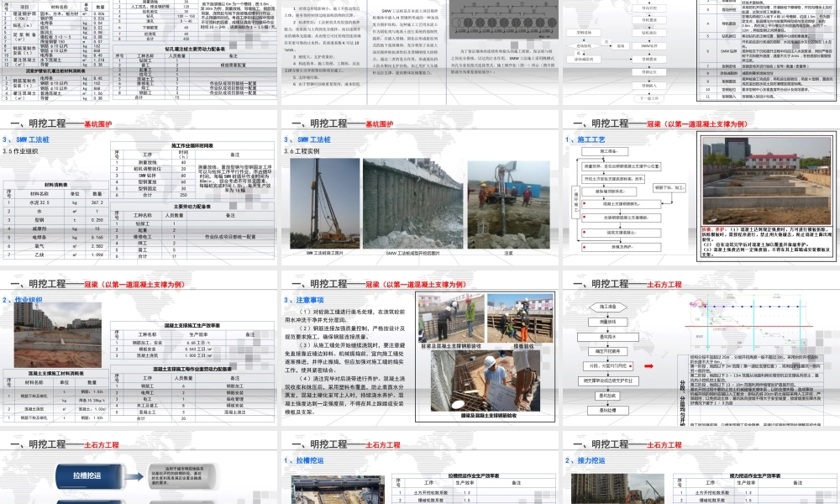Select the 3.5 作业组织 subheading

20,151
